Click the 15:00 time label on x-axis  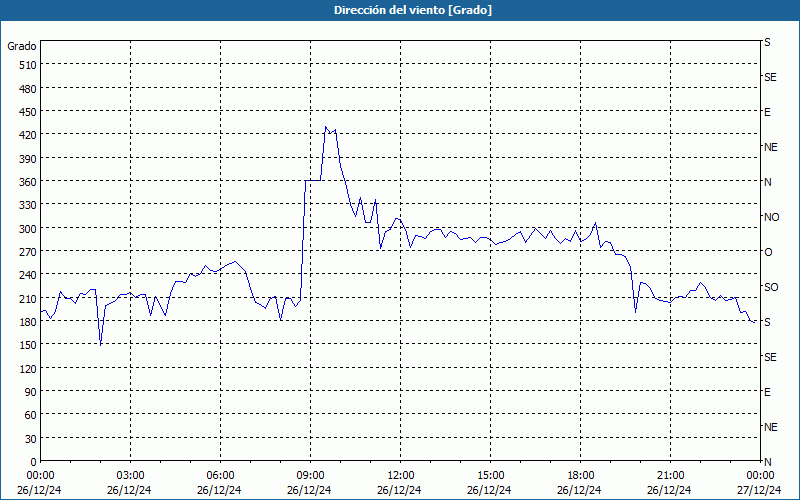click(491, 476)
